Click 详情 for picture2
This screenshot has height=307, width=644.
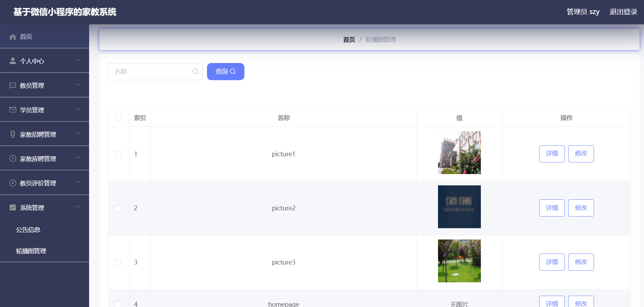coord(552,208)
